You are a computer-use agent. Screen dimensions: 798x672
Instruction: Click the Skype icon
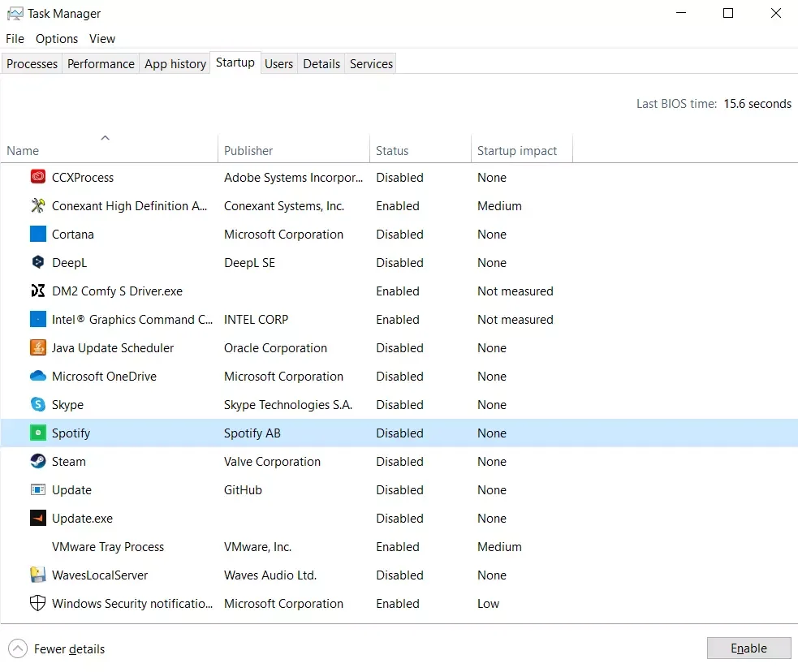37,404
